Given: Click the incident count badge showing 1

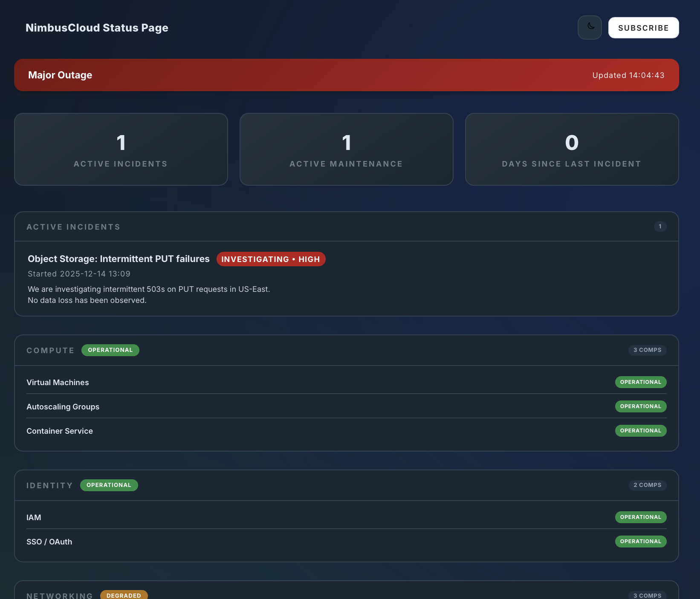Looking at the screenshot, I should coord(660,227).
